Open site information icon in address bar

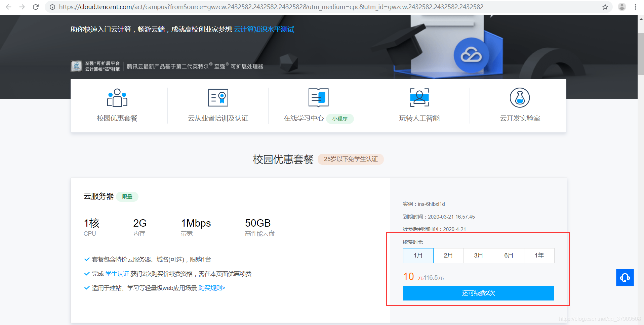pos(52,7)
